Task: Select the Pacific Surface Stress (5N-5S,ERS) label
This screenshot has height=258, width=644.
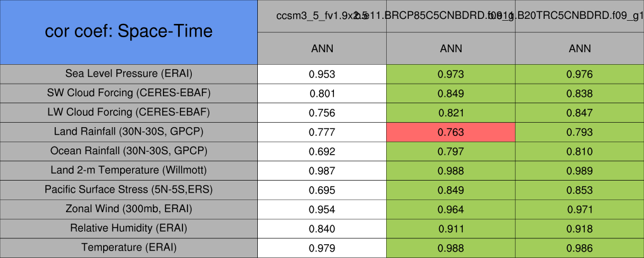Action: click(x=129, y=189)
